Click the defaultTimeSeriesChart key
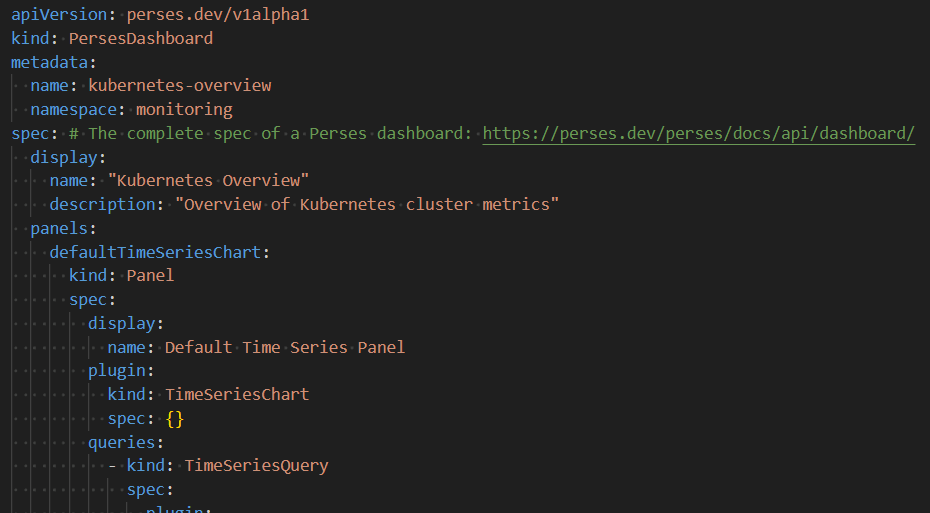This screenshot has width=930, height=513. 155,252
